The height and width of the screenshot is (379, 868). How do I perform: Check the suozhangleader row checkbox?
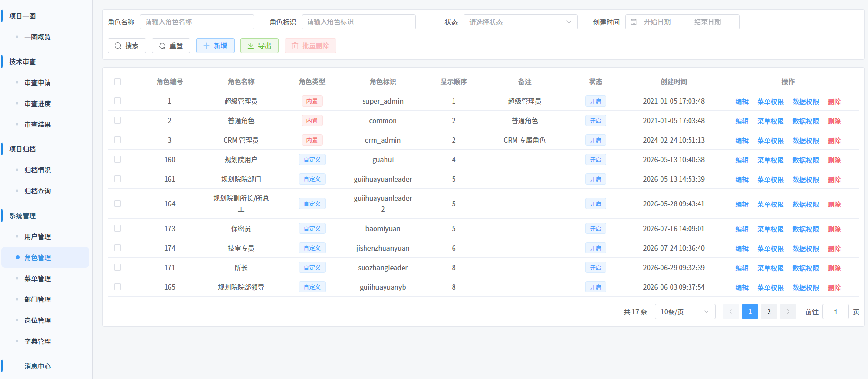118,267
